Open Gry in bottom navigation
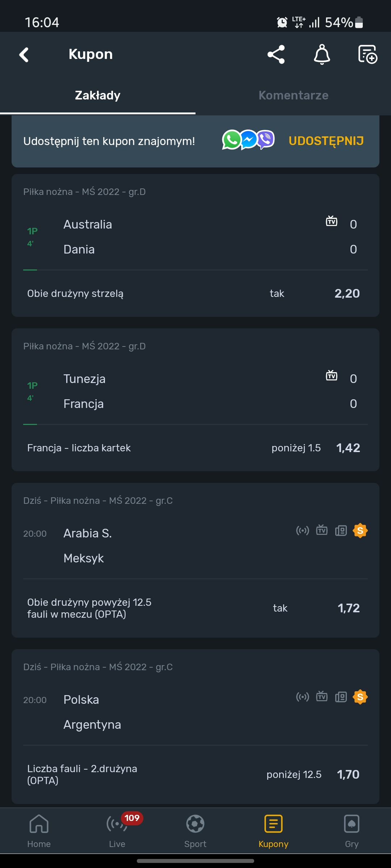Viewport: 391px width, 868px height. (352, 830)
